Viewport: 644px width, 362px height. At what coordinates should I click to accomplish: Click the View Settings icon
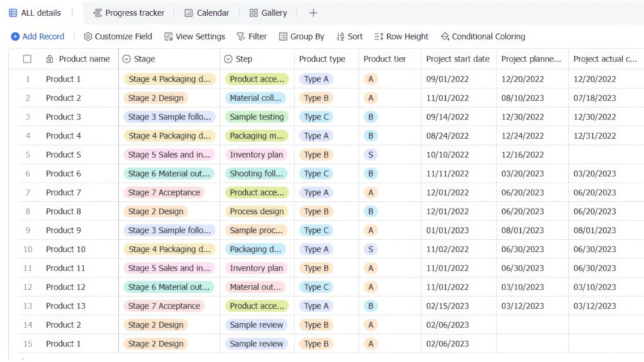coord(168,36)
